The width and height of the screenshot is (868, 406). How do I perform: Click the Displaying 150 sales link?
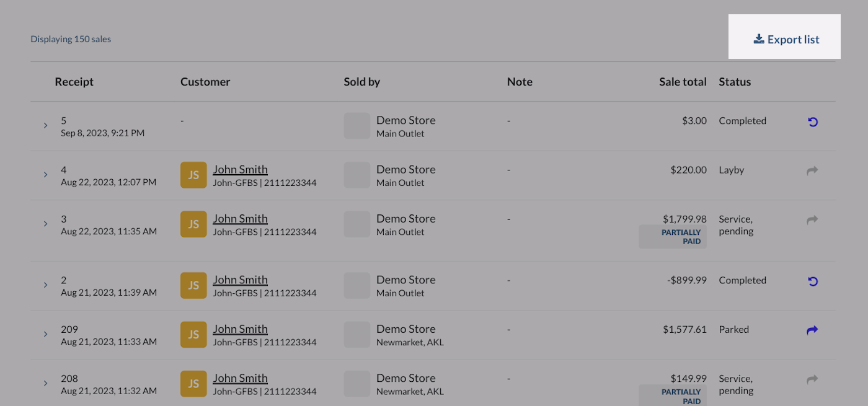pyautogui.click(x=71, y=38)
